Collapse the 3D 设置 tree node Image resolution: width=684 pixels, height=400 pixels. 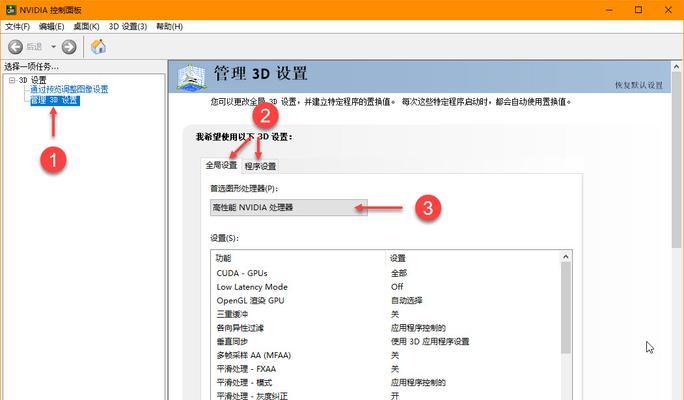(x=11, y=80)
